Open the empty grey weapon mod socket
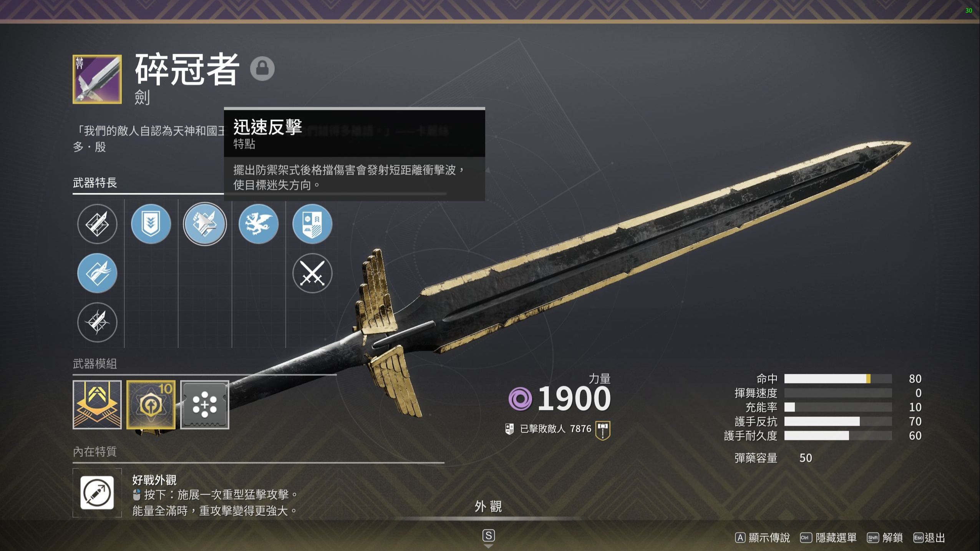This screenshot has width=980, height=551. 205,405
